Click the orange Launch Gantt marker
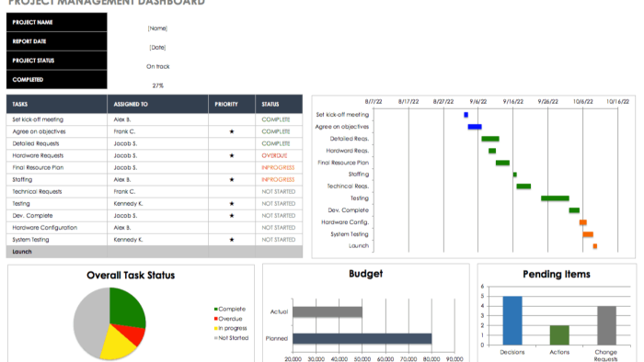Screen dimensions: 644x362 coord(594,246)
